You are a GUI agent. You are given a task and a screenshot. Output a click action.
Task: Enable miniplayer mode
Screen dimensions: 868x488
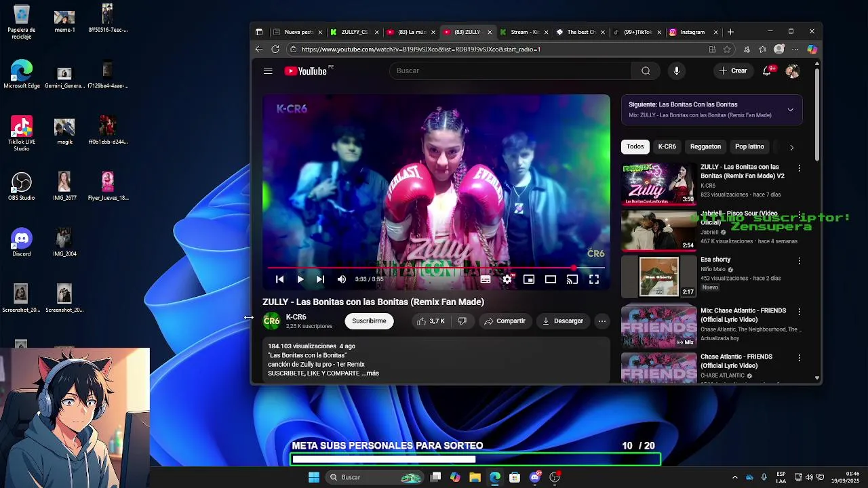(529, 279)
